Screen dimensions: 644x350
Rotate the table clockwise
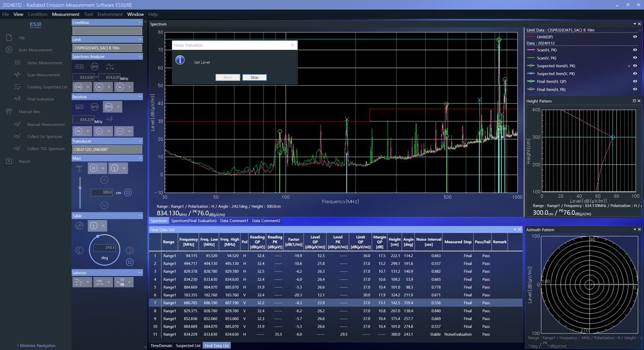[129, 250]
